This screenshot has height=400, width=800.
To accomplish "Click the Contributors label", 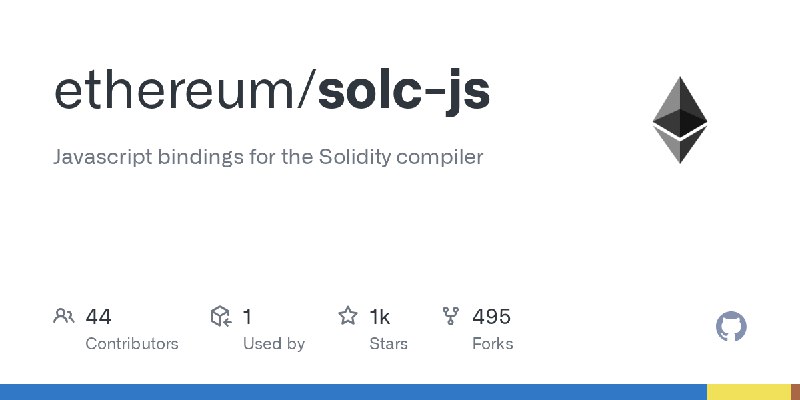I will pyautogui.click(x=132, y=343).
